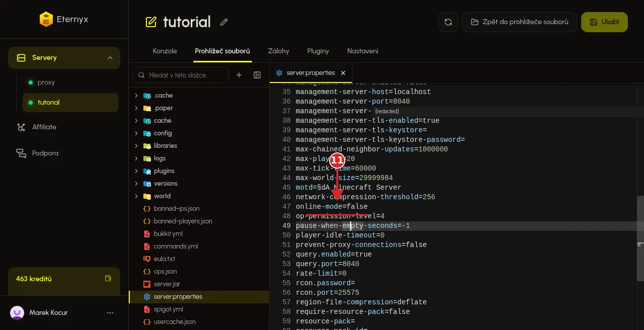Click the server.jar file icon
The height and width of the screenshot is (330, 644).
tap(147, 284)
